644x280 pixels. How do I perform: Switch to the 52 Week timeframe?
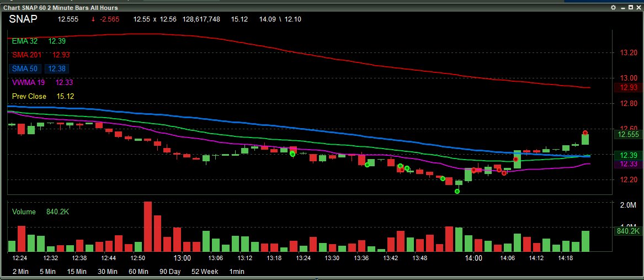point(205,271)
